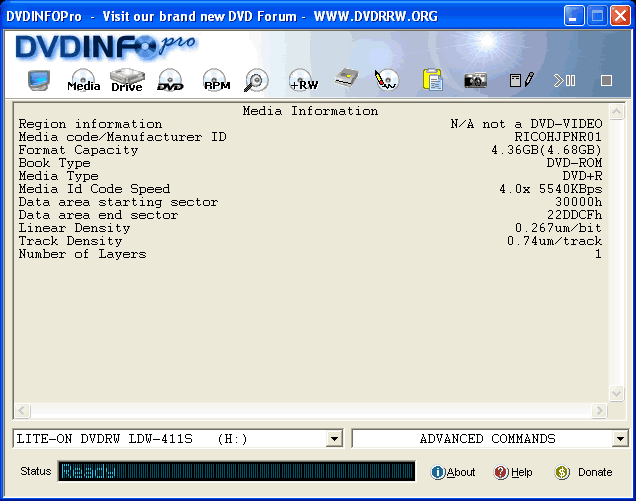
Task: Expand the LITE-ON DVDRW drive dropdown
Action: pos(334,439)
